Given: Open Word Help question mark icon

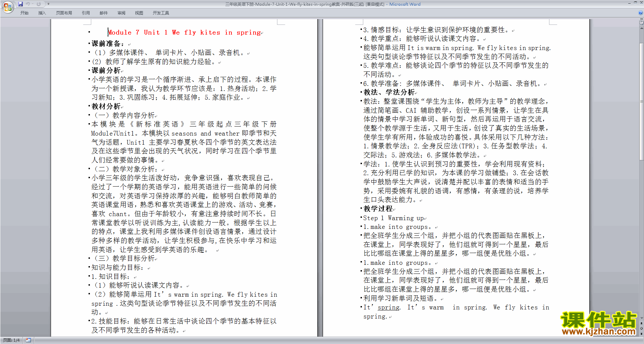Looking at the screenshot, I should [641, 13].
